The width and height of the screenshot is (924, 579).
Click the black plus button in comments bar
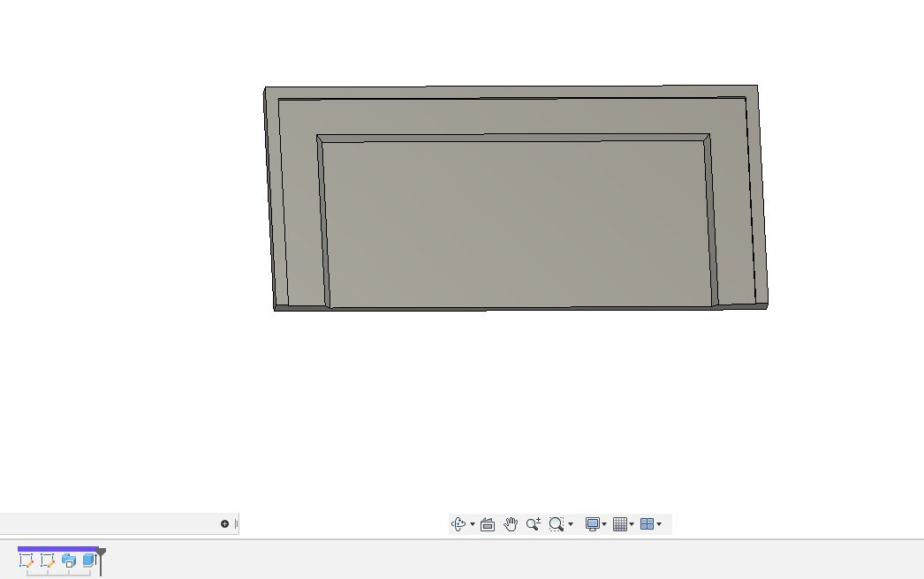click(224, 523)
